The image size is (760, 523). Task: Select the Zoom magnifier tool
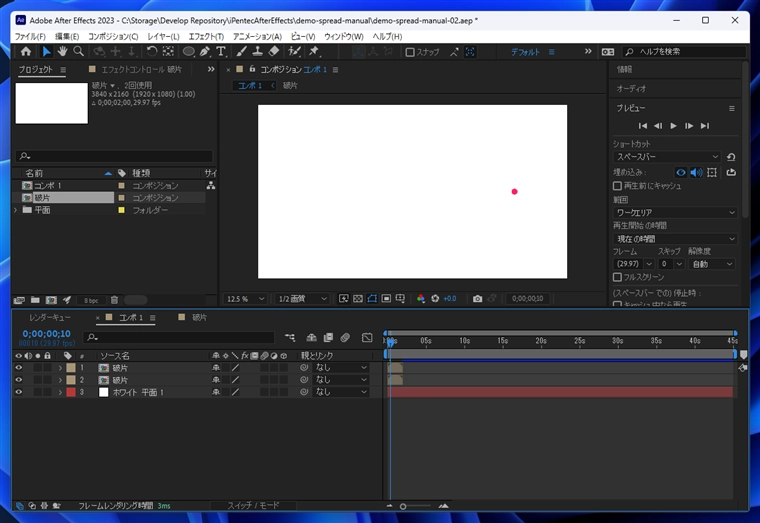pos(79,51)
